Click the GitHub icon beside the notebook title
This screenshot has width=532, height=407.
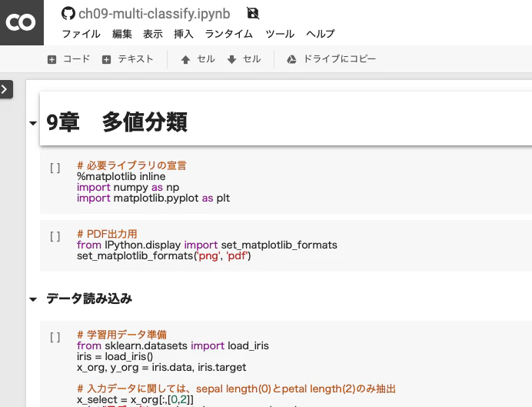point(68,14)
